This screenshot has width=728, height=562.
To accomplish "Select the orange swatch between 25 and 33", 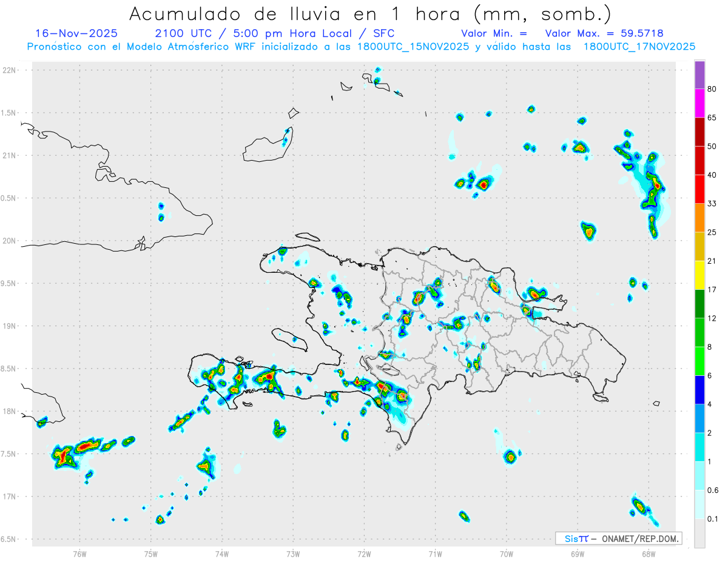I will click(699, 218).
